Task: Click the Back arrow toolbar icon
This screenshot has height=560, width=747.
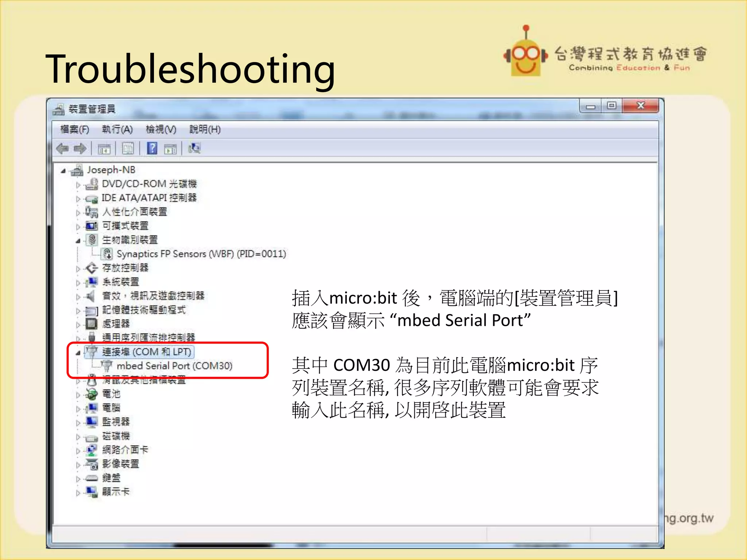Action: (x=63, y=148)
